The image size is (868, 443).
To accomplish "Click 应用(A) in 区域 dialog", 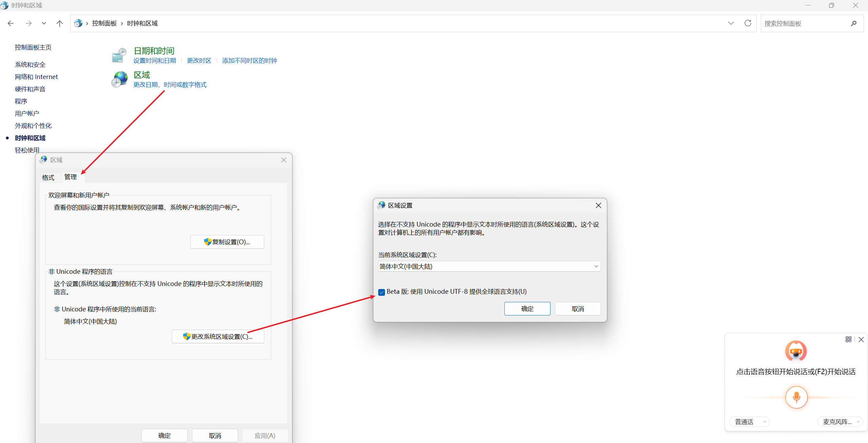I will (265, 436).
